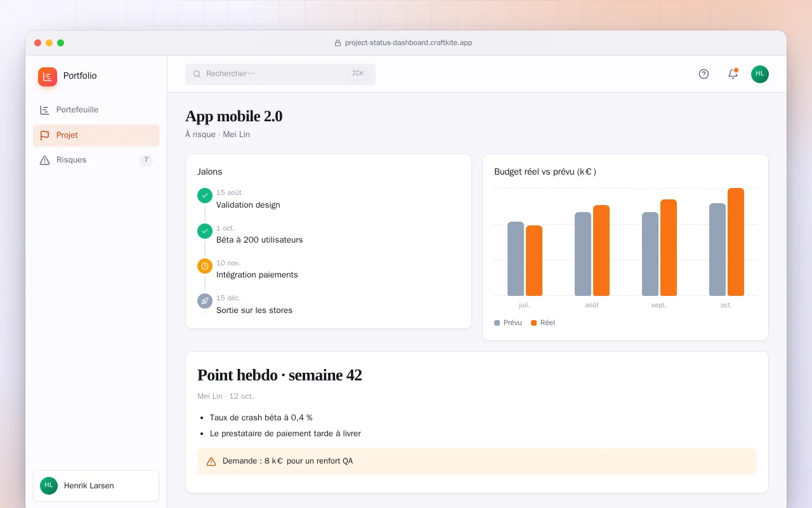Click the Validation design checkmark icon

205,196
